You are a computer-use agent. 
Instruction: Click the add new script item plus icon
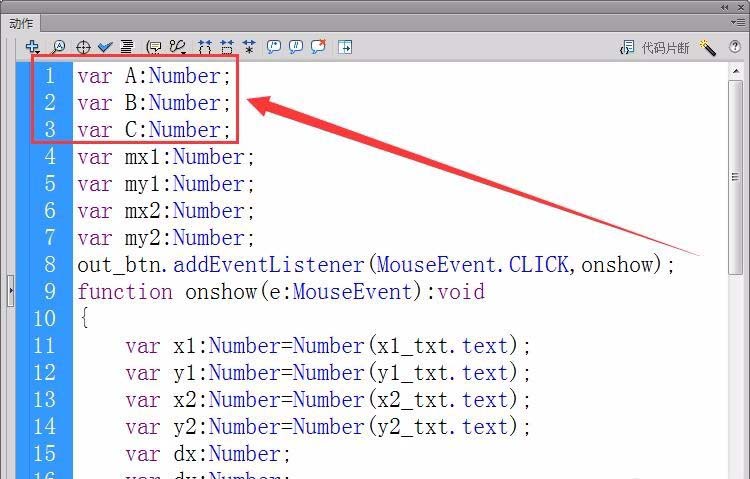(x=33, y=47)
